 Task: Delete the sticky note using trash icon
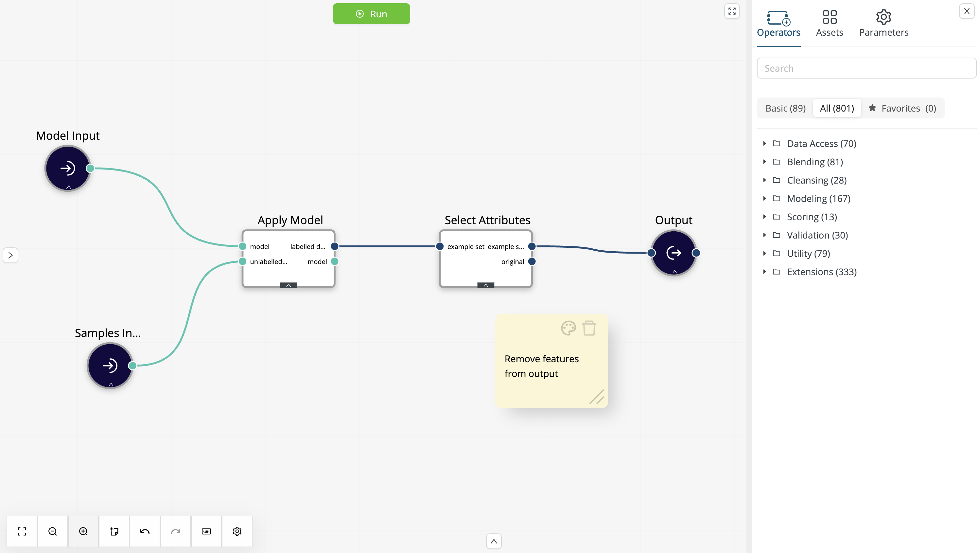coord(589,328)
